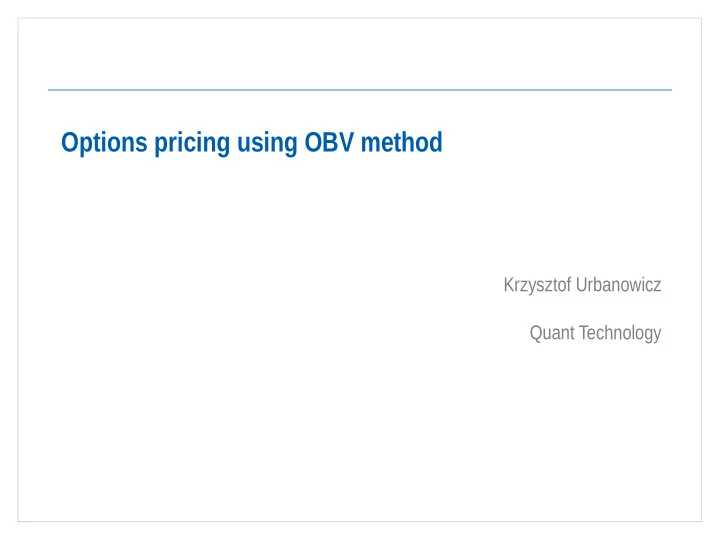Select the 'OBV' acronym in the title
Viewport: 720px width, 540px height.
click(x=329, y=142)
